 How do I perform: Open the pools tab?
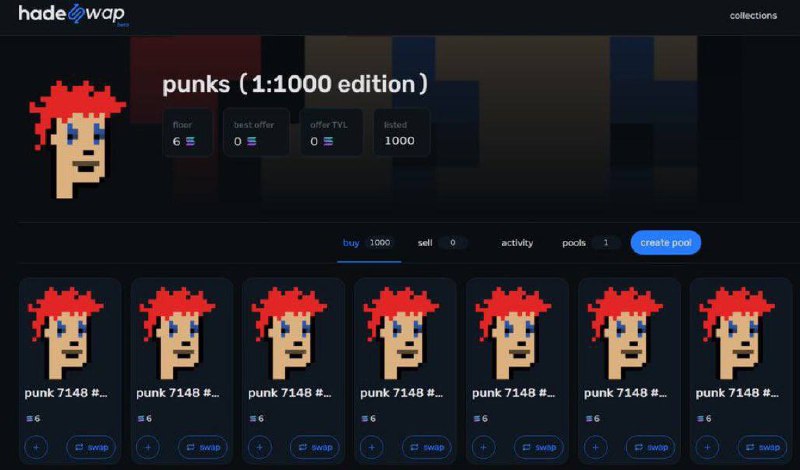[x=591, y=243]
